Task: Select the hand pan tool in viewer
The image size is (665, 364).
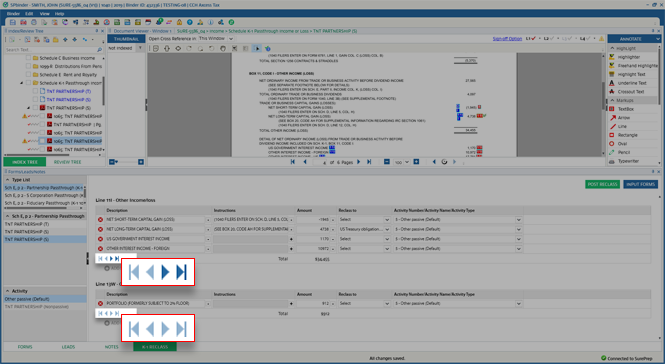Action: tap(223, 48)
